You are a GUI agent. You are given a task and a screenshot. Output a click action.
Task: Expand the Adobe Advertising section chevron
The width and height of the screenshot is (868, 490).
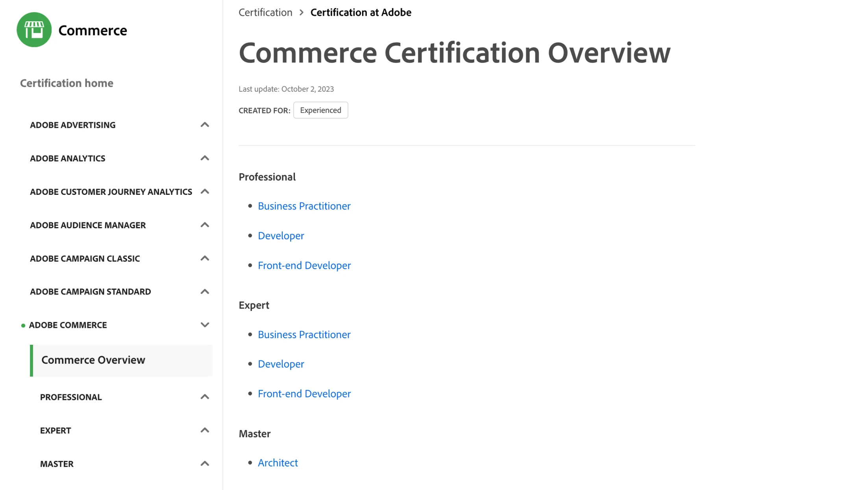click(205, 125)
